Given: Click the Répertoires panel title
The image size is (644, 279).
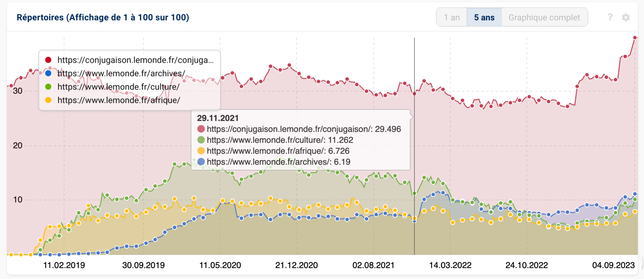Looking at the screenshot, I should tap(103, 17).
